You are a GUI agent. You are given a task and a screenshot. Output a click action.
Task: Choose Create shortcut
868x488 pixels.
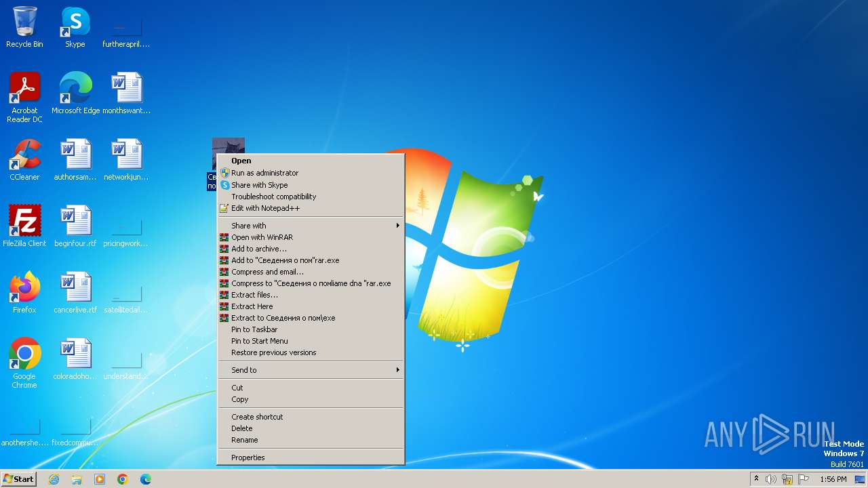(x=311, y=417)
